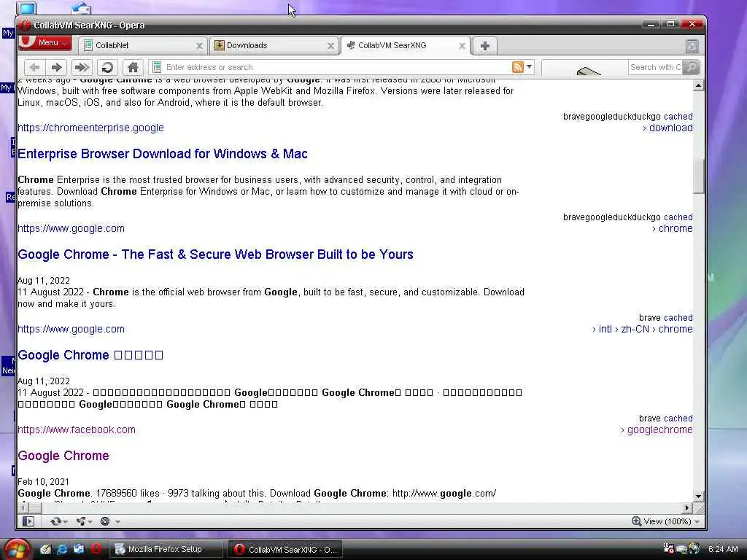Image resolution: width=747 pixels, height=560 pixels.
Task: Open the feed dropdown arrow beside RSS icon
Action: [530, 67]
